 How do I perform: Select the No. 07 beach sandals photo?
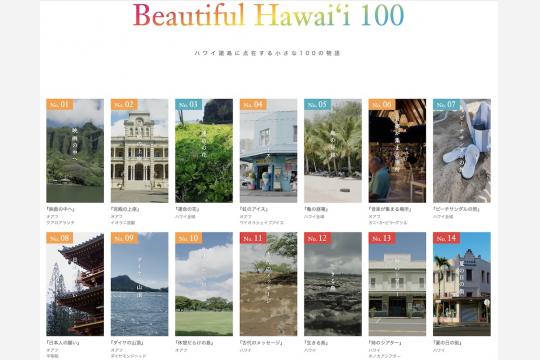(x=462, y=151)
